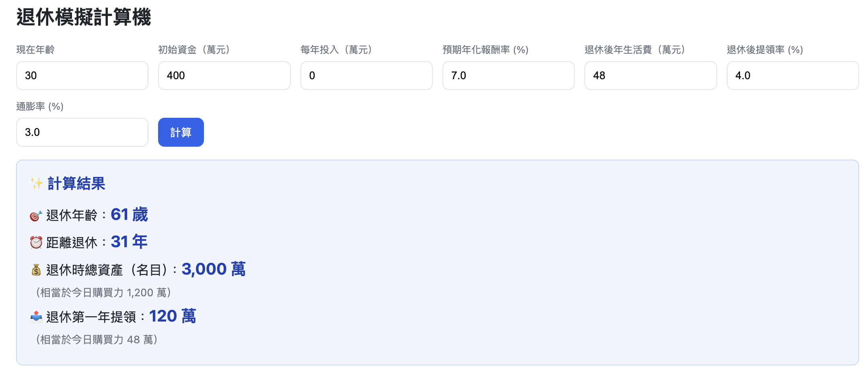Focus the 現在年齡 input field
This screenshot has width=868, height=373.
coord(82,76)
